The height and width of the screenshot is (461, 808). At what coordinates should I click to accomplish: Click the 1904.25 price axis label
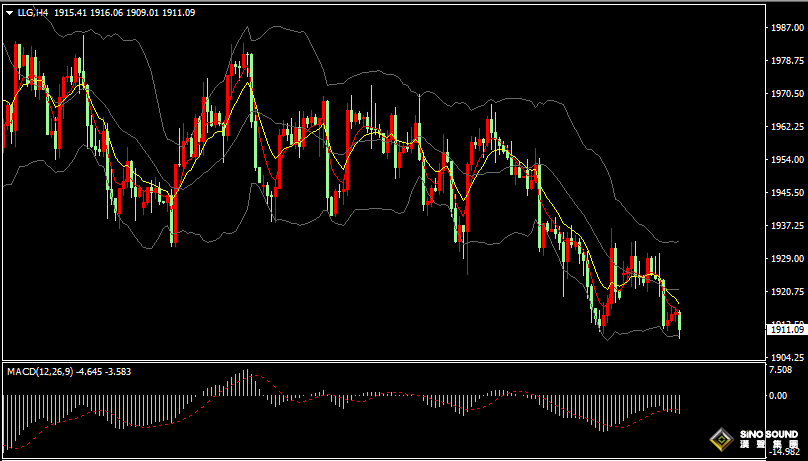(783, 357)
